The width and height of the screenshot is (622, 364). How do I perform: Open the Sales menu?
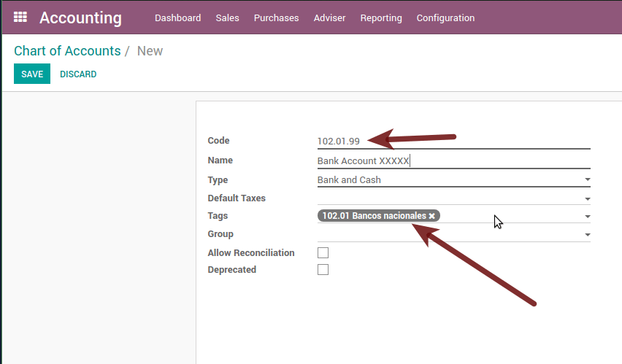click(227, 18)
